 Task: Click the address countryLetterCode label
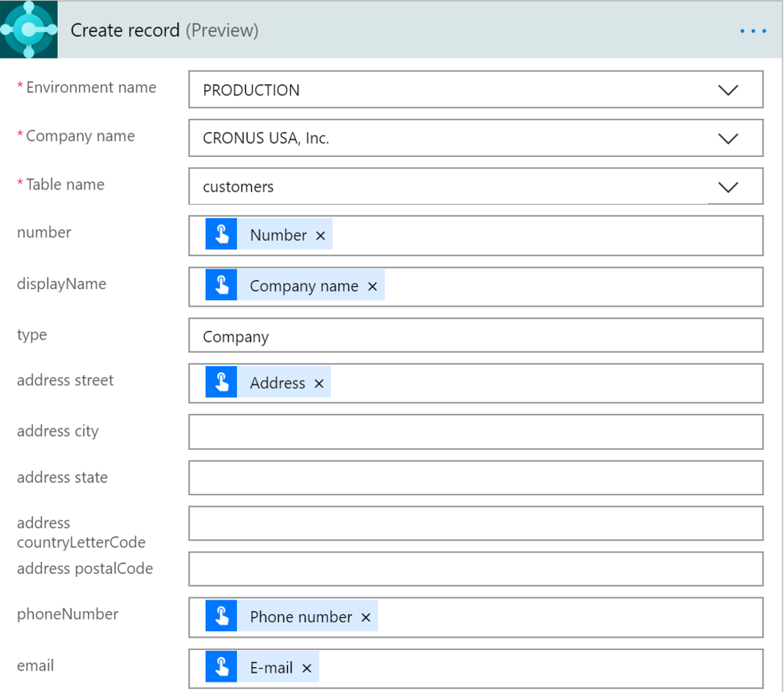tap(81, 533)
